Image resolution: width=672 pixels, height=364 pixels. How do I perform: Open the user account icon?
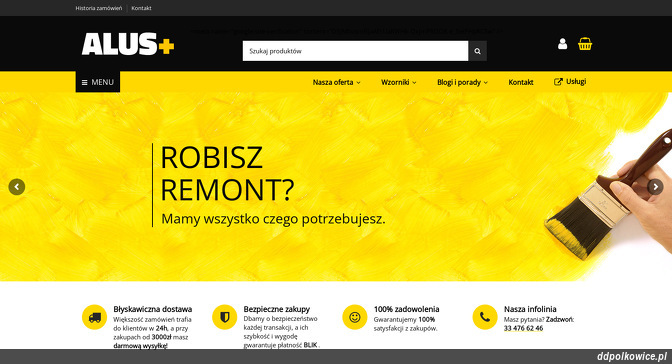pos(562,44)
